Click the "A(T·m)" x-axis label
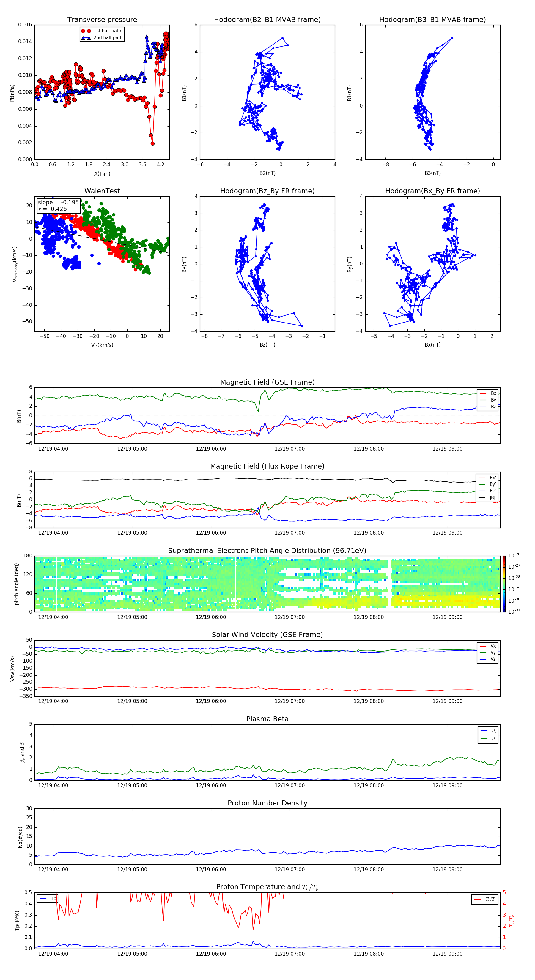The height and width of the screenshot is (980, 535). tap(102, 173)
